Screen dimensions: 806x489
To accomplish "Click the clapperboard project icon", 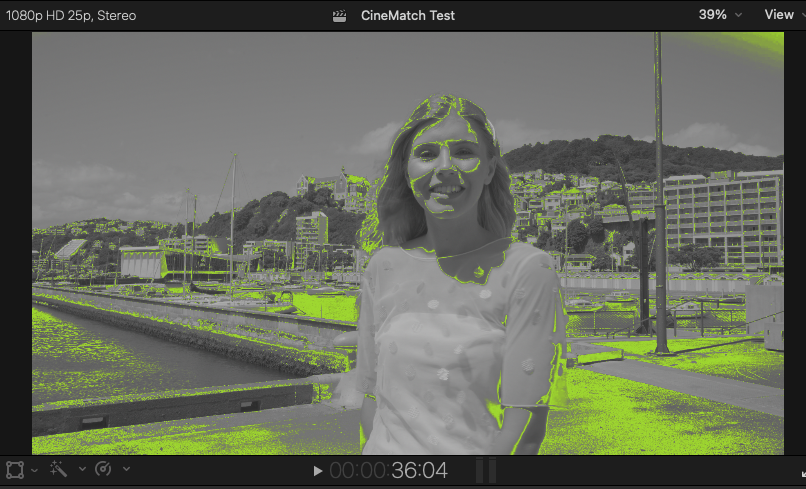I will coord(341,16).
